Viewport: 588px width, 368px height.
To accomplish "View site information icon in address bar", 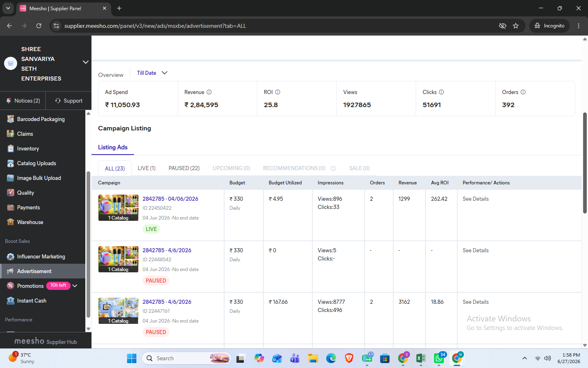I will coord(57,26).
